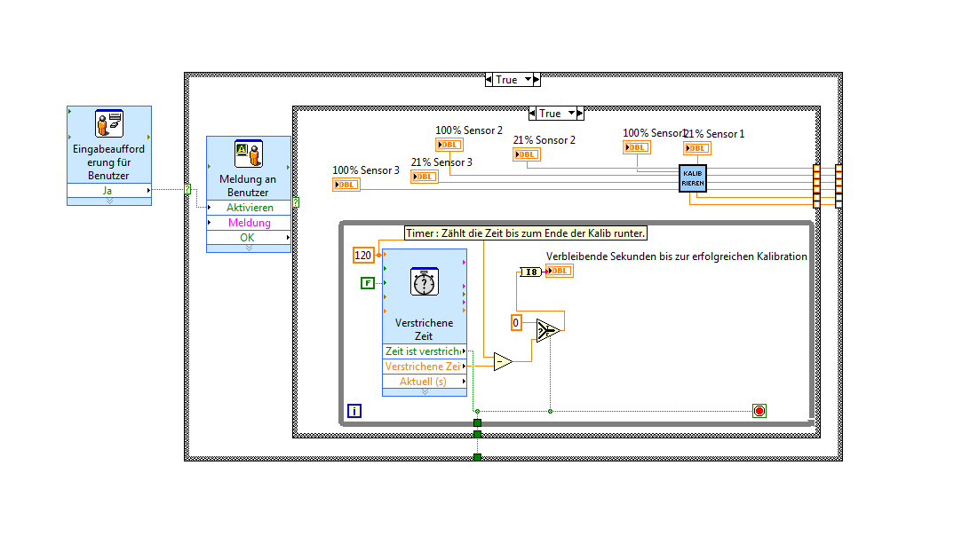Viewport: 954px width, 560px height.
Task: Go to next case of inner structure
Action: (x=580, y=113)
